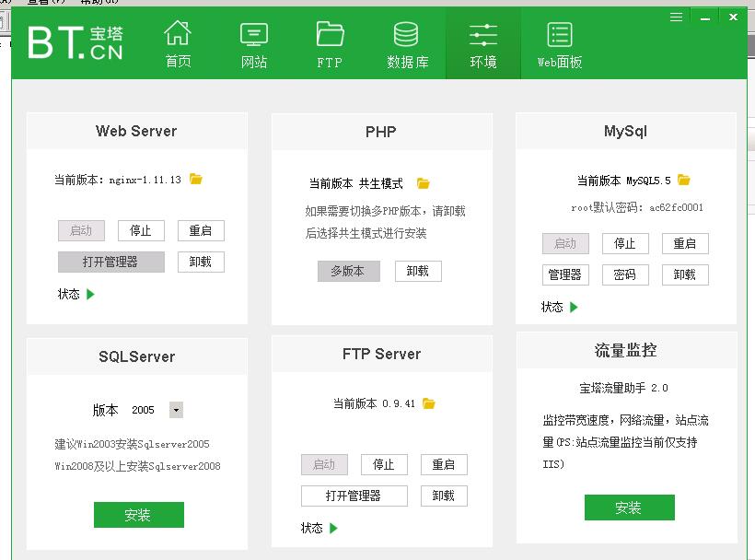Click 状态 label in FTP Server card
755x560 pixels.
311,528
